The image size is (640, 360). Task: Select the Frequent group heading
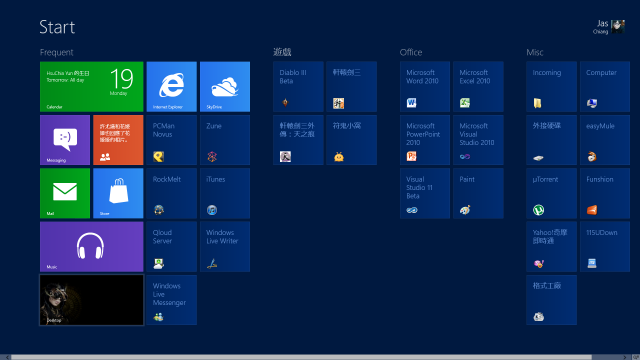click(x=56, y=52)
